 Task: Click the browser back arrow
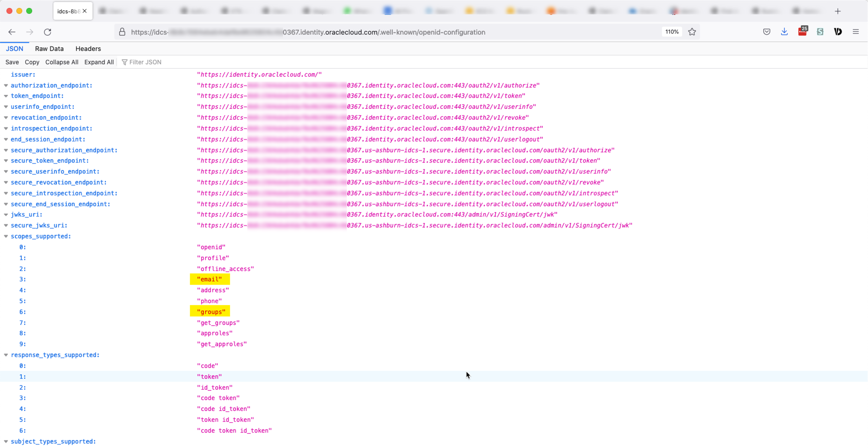click(12, 32)
